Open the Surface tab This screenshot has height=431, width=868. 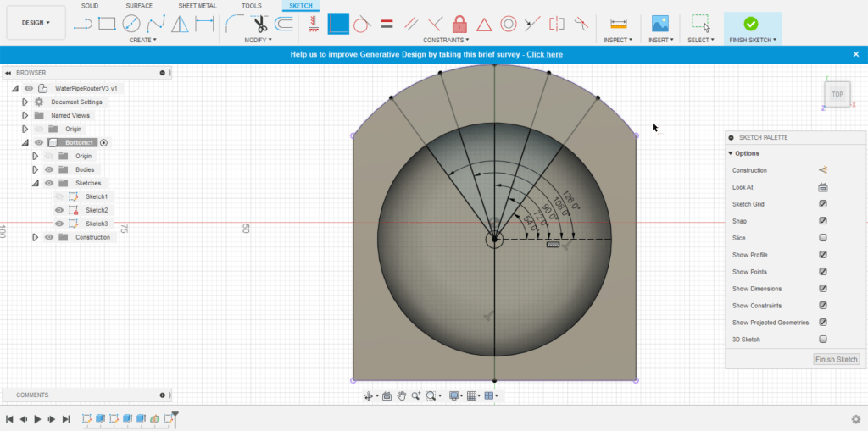click(139, 6)
